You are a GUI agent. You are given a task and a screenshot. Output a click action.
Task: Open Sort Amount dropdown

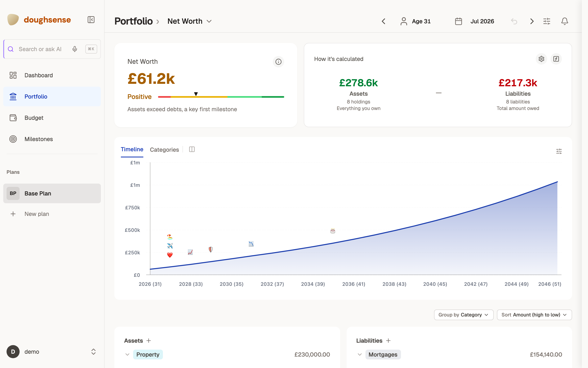click(534, 315)
